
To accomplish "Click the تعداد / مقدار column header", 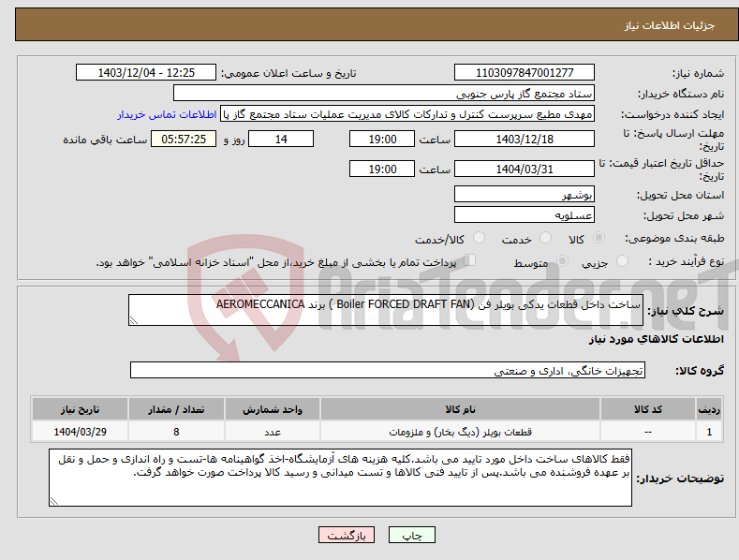I will pyautogui.click(x=176, y=409).
